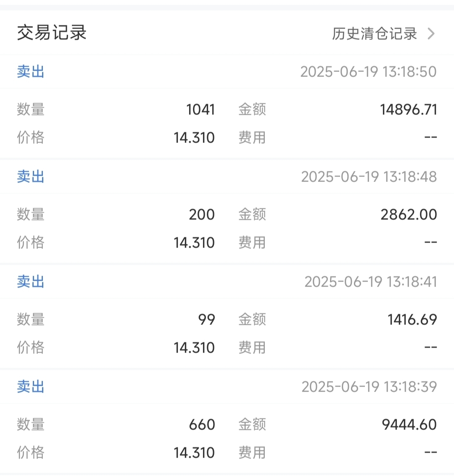
Task: Click the amount 9444.60
Action: [409, 425]
